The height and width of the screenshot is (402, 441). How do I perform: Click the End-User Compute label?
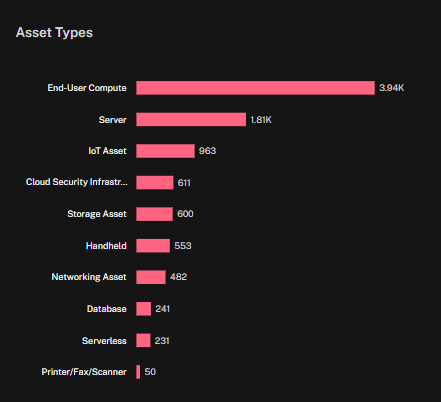pyautogui.click(x=87, y=88)
